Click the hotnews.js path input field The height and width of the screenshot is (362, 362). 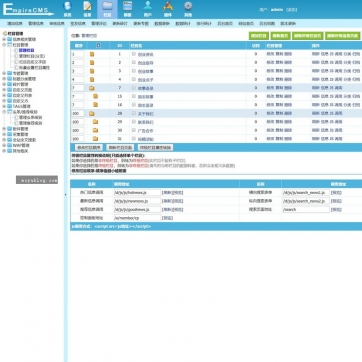pos(137,192)
